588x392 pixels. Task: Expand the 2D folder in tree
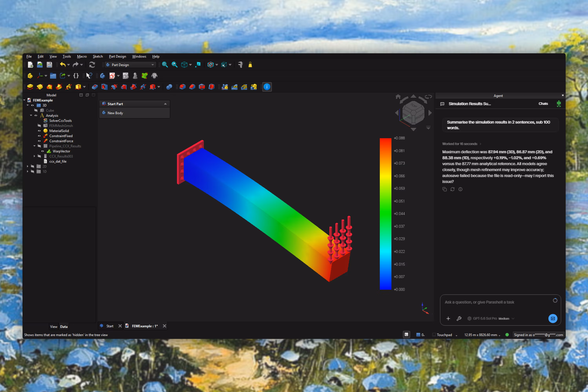point(27,166)
